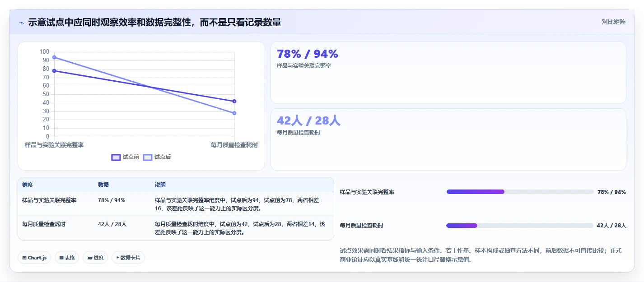Click the 试点后 legend color box
The width and height of the screenshot is (644, 282).
click(147, 157)
